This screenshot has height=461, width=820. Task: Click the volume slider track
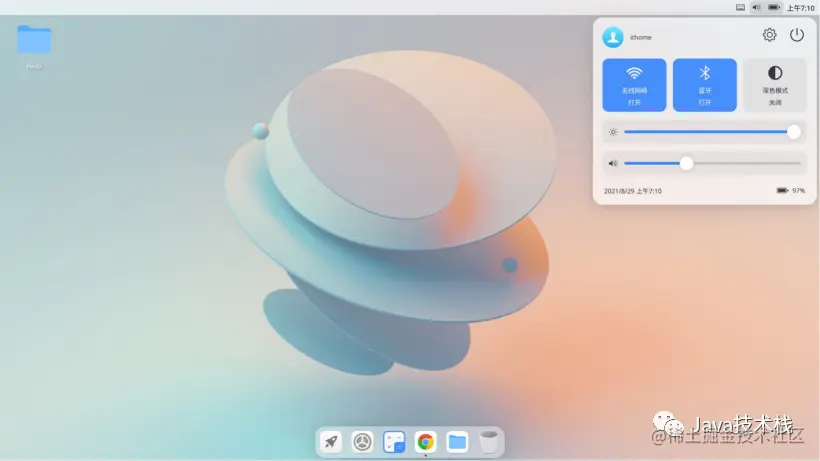tap(712, 163)
